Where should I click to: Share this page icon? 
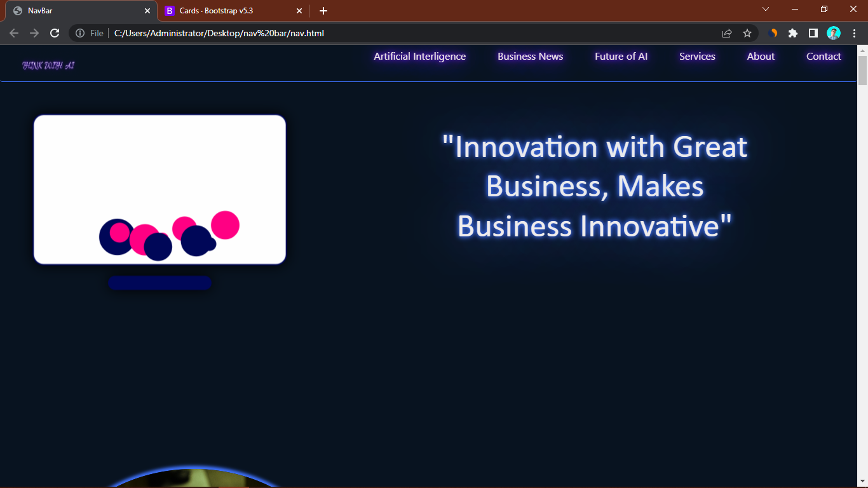coord(727,33)
